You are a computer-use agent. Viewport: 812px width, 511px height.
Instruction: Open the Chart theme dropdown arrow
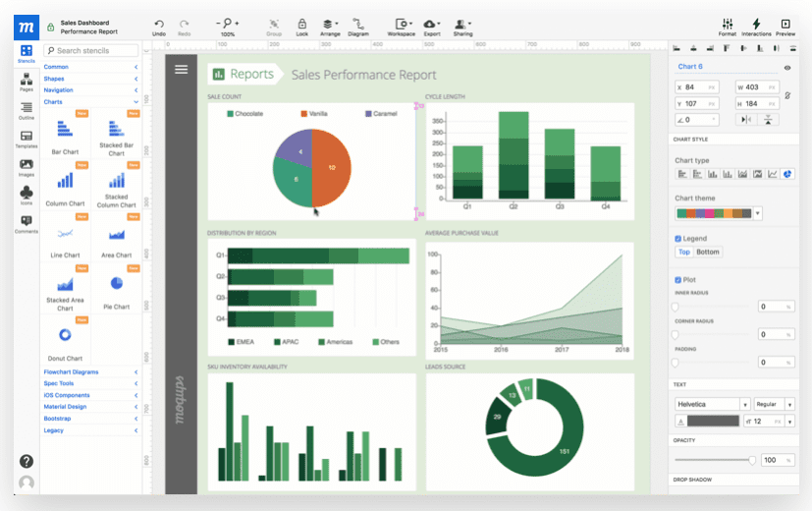pos(758,213)
